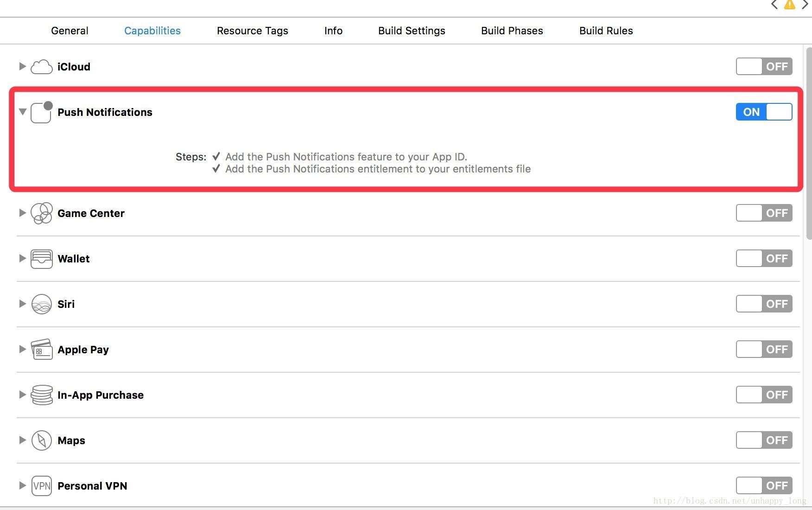Image resolution: width=812 pixels, height=510 pixels.
Task: Turn off the Push Notifications switch
Action: click(x=764, y=112)
